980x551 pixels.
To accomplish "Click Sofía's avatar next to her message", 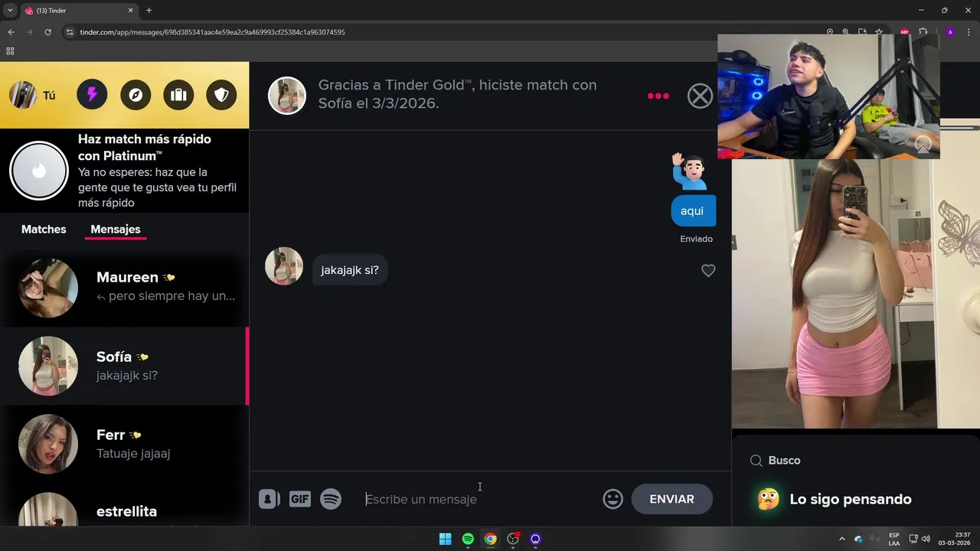I will pos(284,266).
